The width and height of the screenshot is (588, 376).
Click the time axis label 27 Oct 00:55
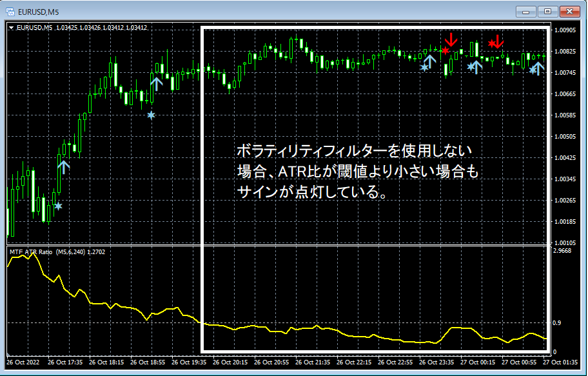coord(519,362)
